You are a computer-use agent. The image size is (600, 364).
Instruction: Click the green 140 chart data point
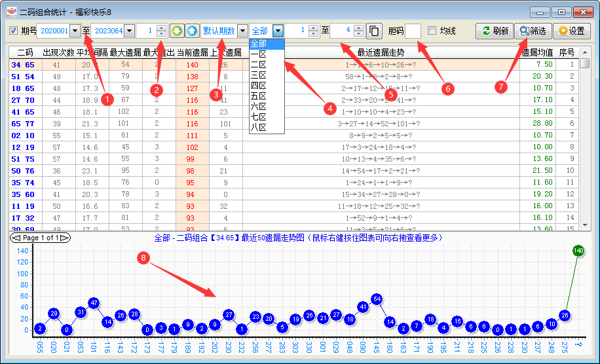pyautogui.click(x=578, y=251)
